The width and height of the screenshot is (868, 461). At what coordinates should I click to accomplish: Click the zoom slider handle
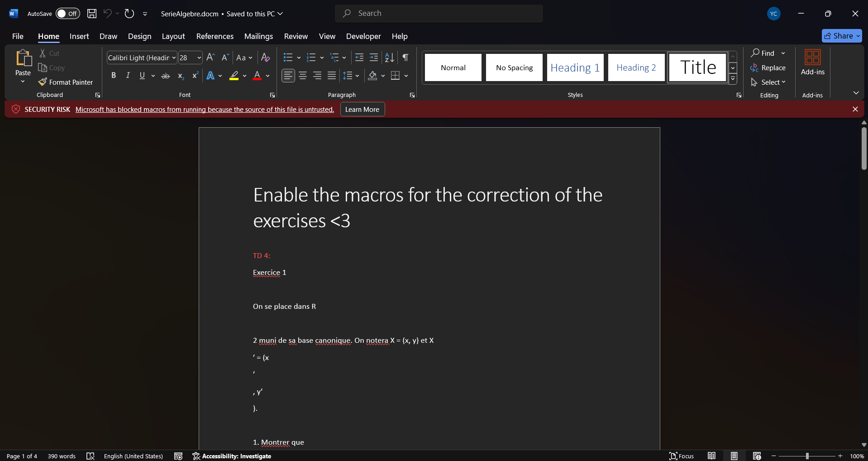(807, 456)
